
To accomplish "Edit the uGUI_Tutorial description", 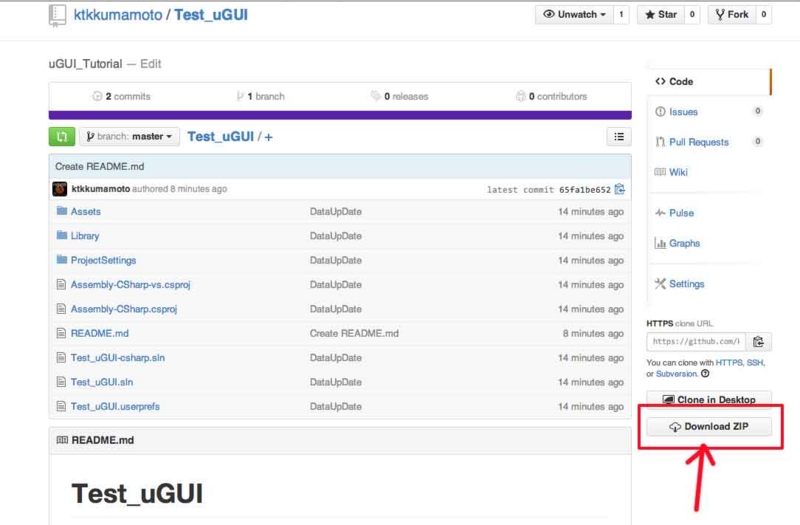I will (151, 64).
